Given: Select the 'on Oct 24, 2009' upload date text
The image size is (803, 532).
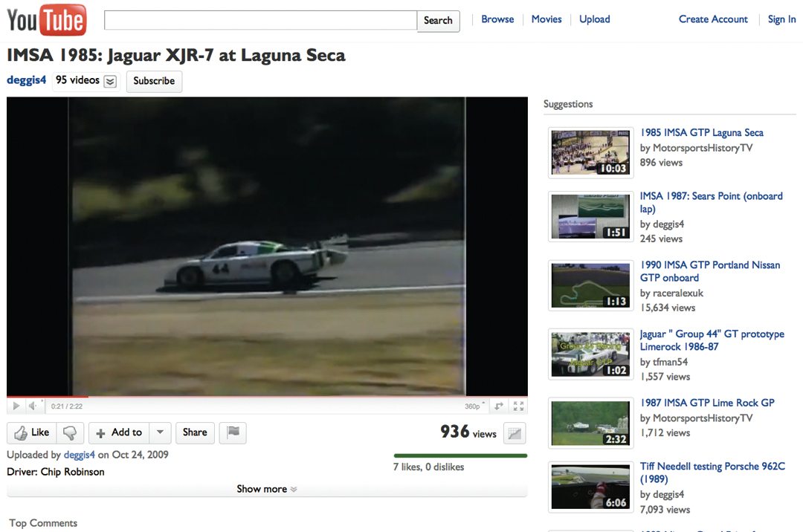Looking at the screenshot, I should coord(133,455).
